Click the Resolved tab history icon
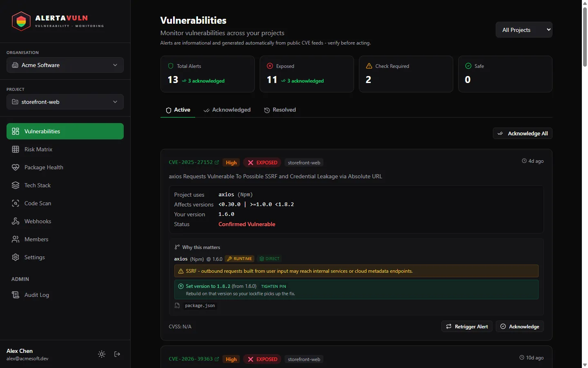588x368 pixels. (267, 110)
